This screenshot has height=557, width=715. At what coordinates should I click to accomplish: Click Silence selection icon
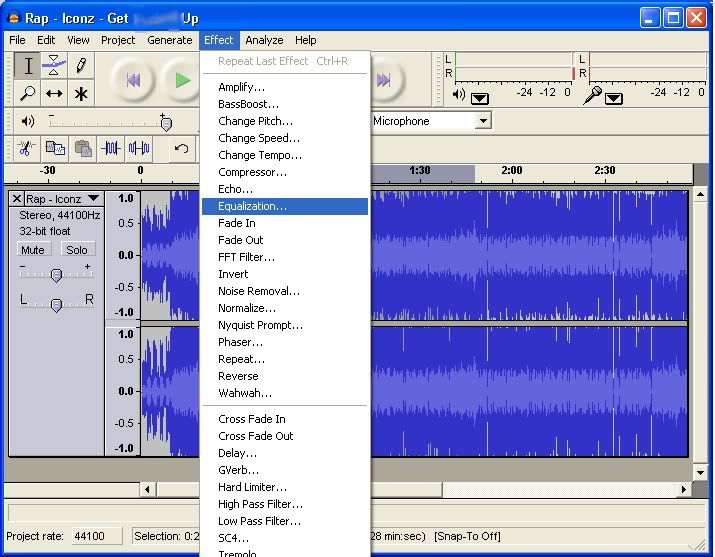point(139,148)
